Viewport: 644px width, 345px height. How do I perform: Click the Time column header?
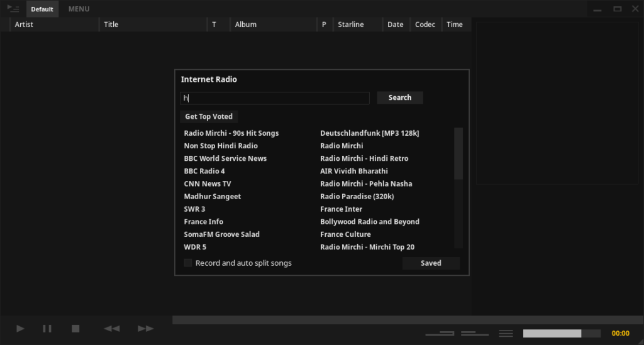[456, 25]
